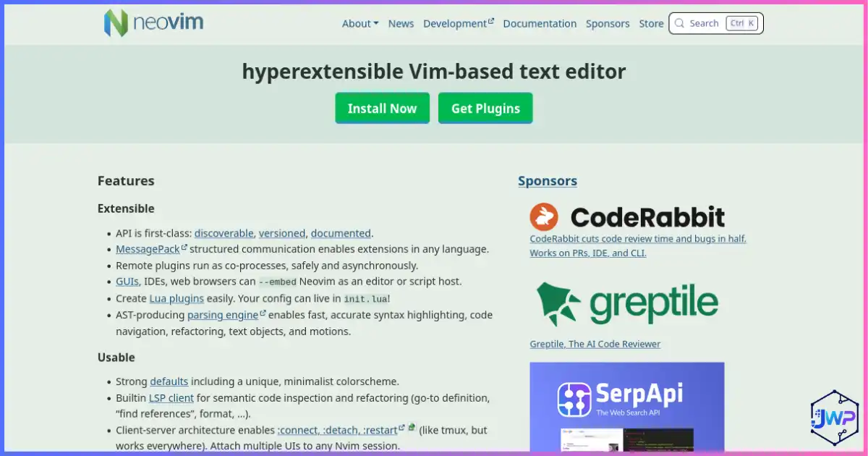Open the MessagePack link
Image resolution: width=868 pixels, height=456 pixels.
pos(148,249)
